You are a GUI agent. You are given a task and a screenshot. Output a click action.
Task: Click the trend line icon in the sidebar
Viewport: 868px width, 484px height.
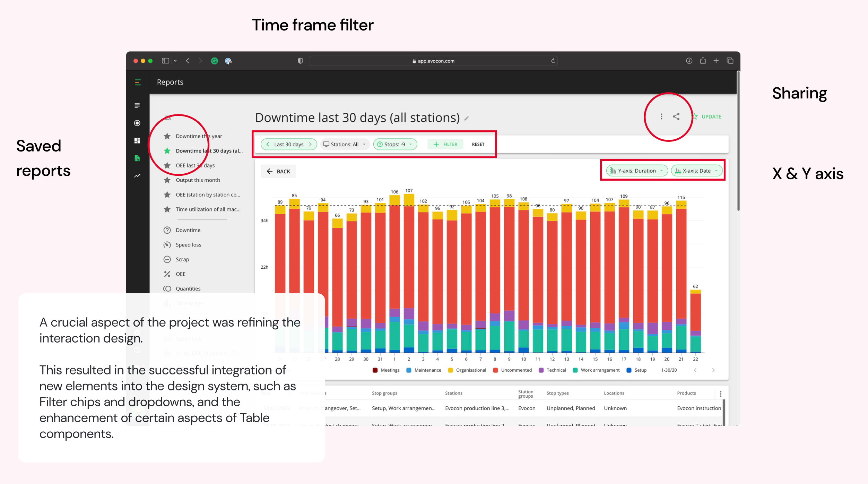pyautogui.click(x=137, y=176)
